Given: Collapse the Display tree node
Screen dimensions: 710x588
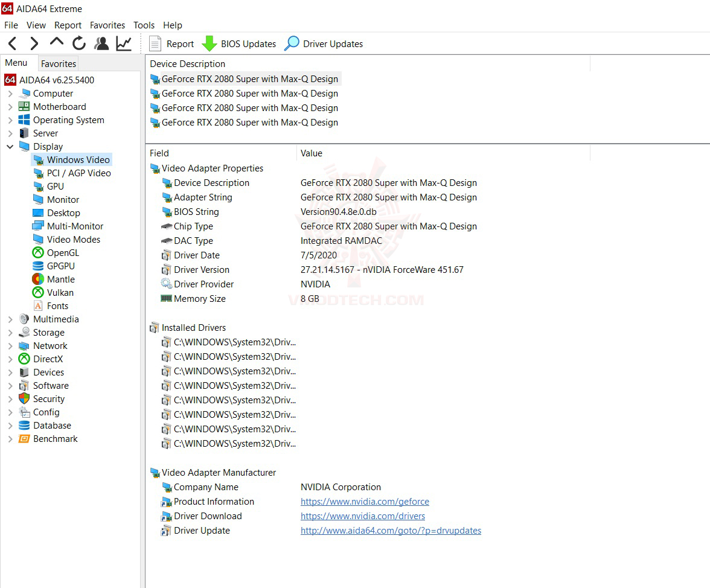Looking at the screenshot, I should (10, 147).
